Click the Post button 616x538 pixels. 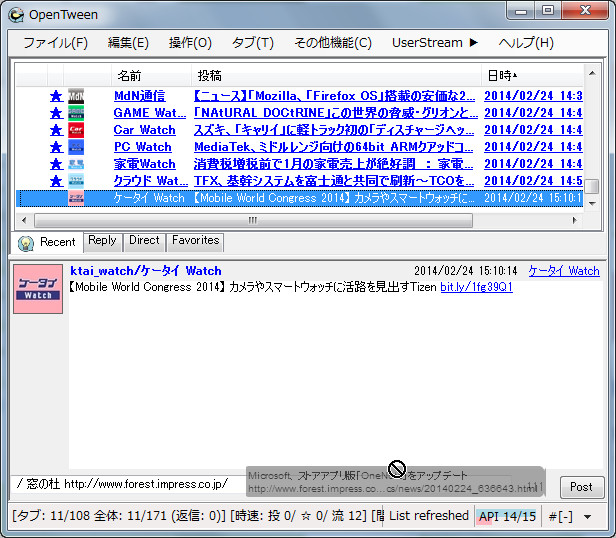coord(581,487)
